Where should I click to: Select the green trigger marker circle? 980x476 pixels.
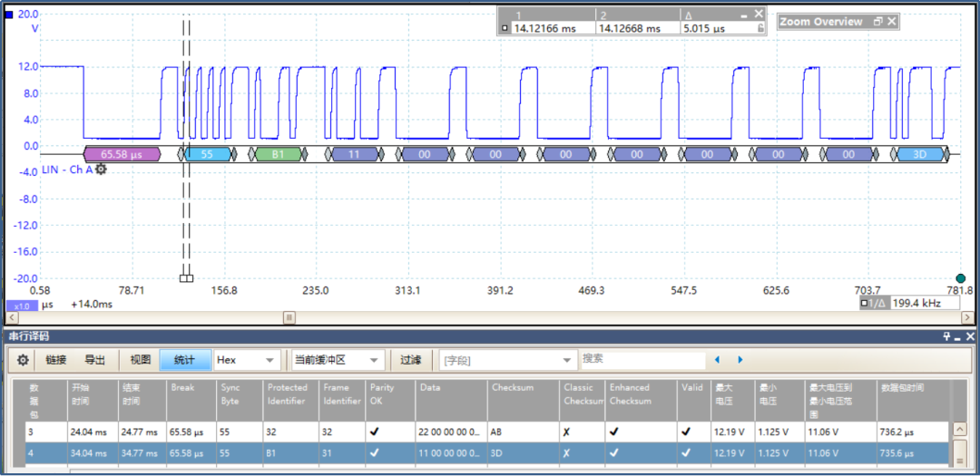point(961,278)
